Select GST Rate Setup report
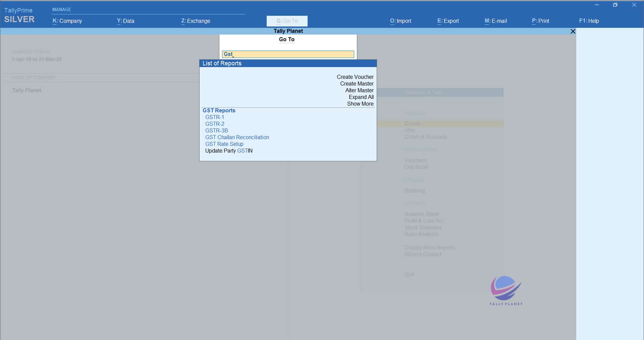644x340 pixels. point(224,144)
